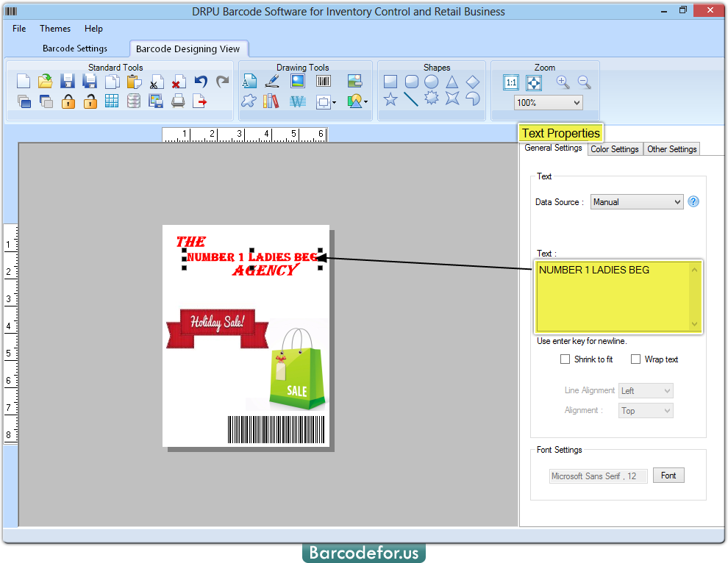Select the Text drawing tool

[x=250, y=81]
